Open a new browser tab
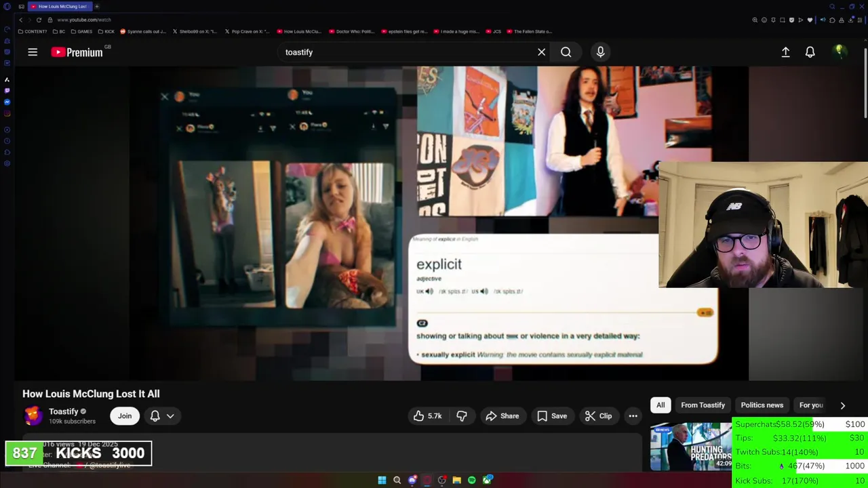 point(97,6)
